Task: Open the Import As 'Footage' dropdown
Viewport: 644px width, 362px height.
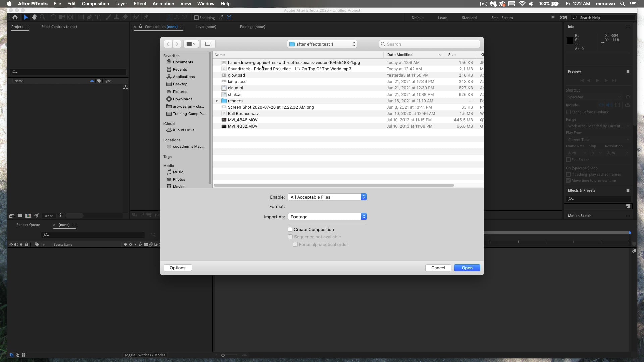Action: tap(327, 217)
